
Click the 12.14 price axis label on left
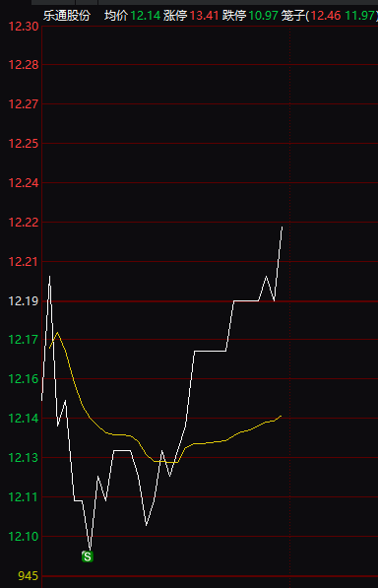point(24,419)
